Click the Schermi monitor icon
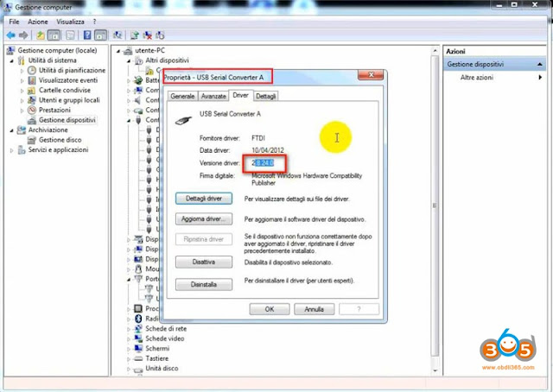553x392 pixels. [138, 348]
